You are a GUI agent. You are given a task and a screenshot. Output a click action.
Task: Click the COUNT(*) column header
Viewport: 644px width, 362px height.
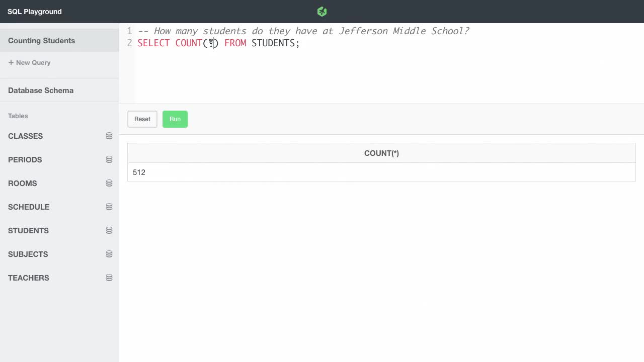pos(381,153)
